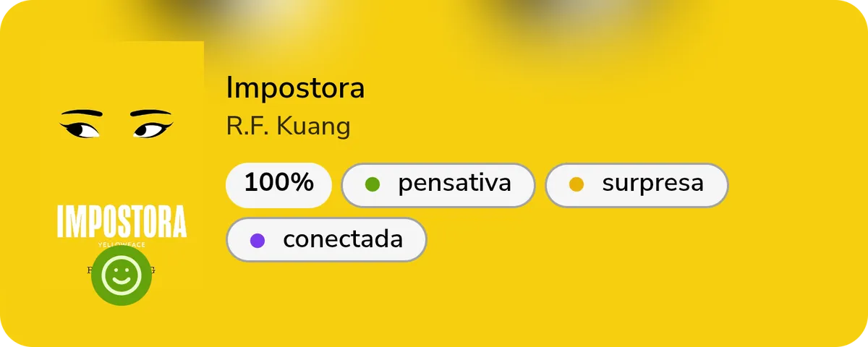
Task: Click the right eyebrow drawing on the cover
Action: click(x=151, y=113)
